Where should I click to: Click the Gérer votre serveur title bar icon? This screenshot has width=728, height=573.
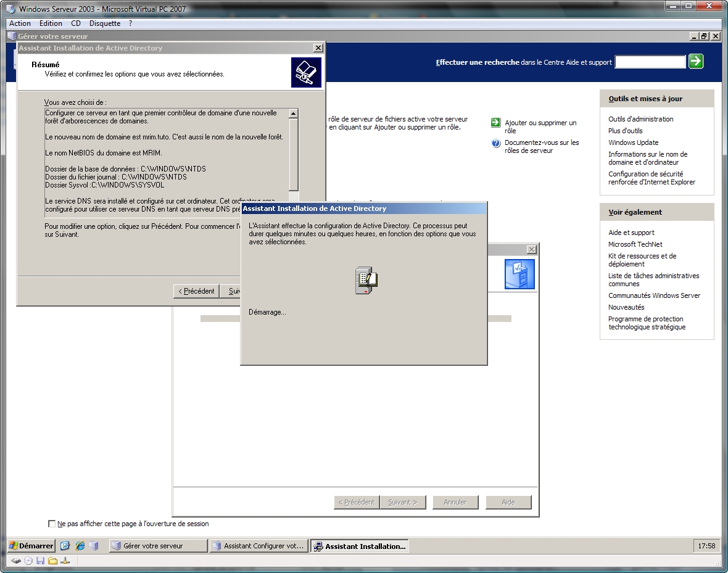click(x=12, y=36)
